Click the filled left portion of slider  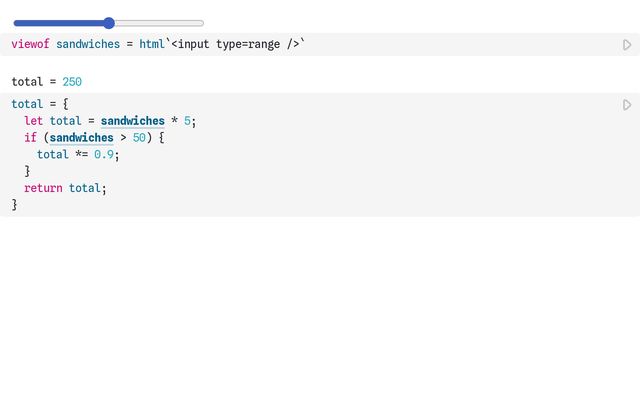58,23
